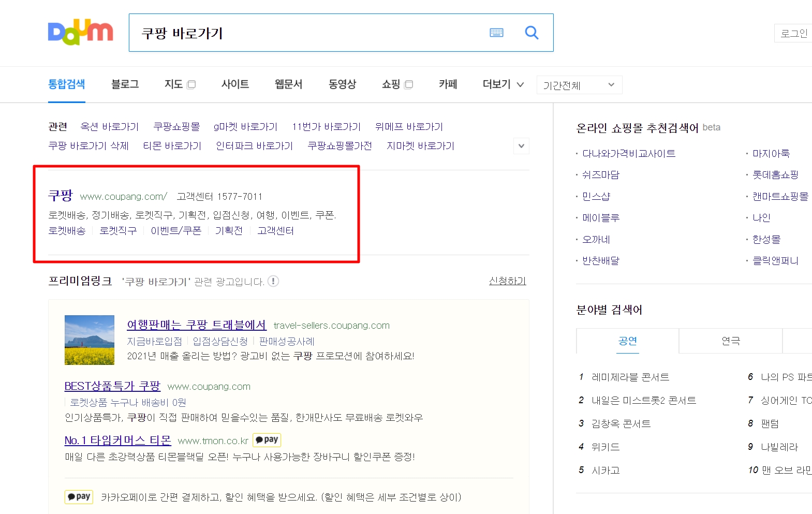Click related search 티몬 바로가기

(x=172, y=146)
